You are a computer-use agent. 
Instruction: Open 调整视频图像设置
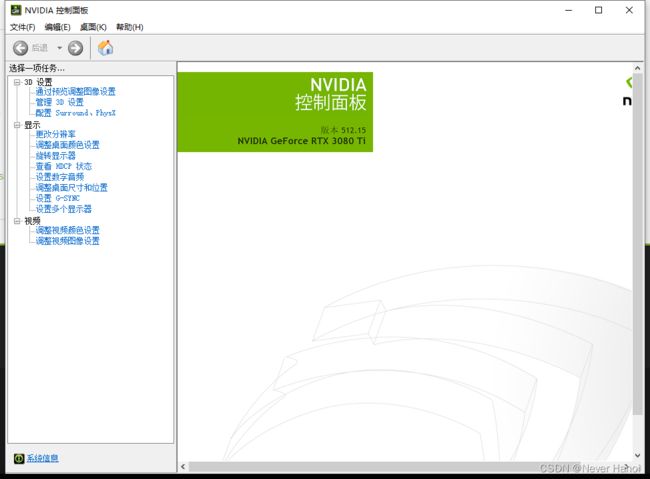[68, 241]
